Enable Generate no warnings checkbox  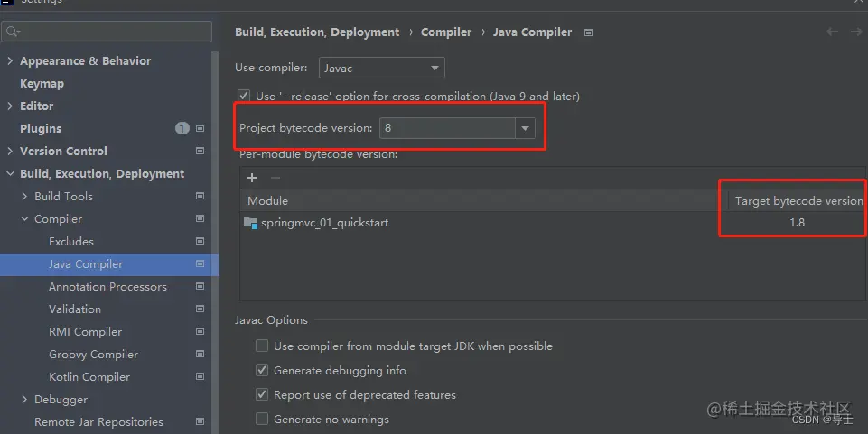click(262, 419)
